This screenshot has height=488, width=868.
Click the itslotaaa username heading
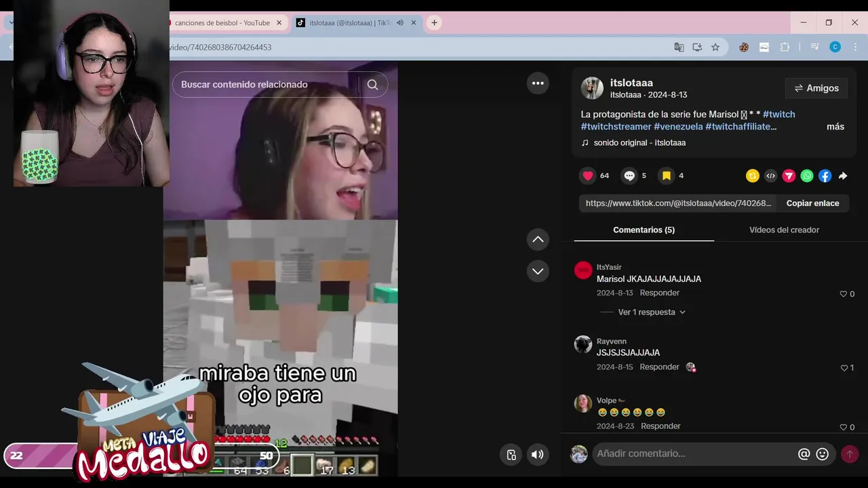(x=631, y=83)
